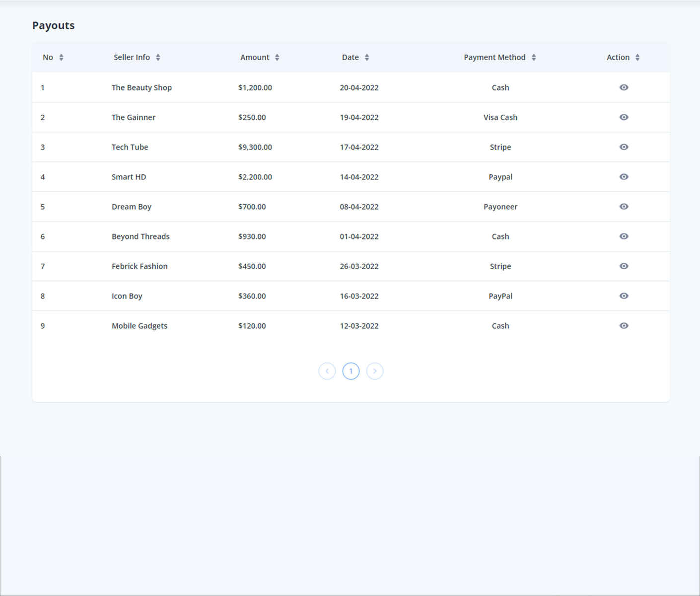Open Tech Tube payout view icon
Viewport: 700px width, 596px height.
(x=624, y=147)
